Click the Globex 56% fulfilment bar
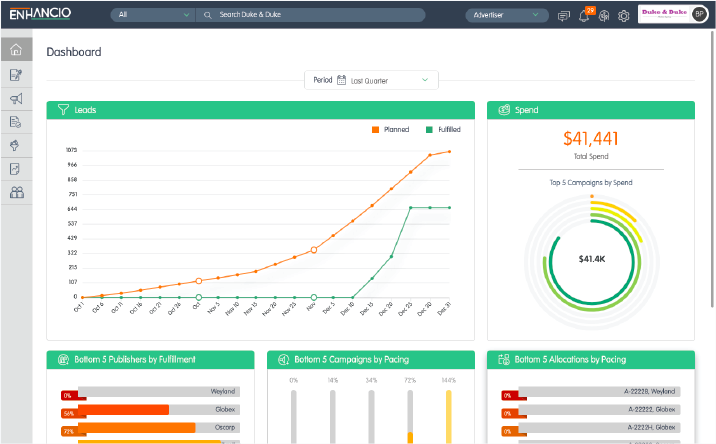Screen dimensions: 716x444 (159, 409)
